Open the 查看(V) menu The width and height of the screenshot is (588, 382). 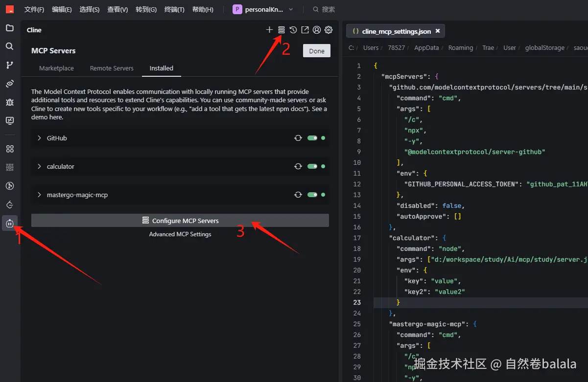[x=118, y=9]
